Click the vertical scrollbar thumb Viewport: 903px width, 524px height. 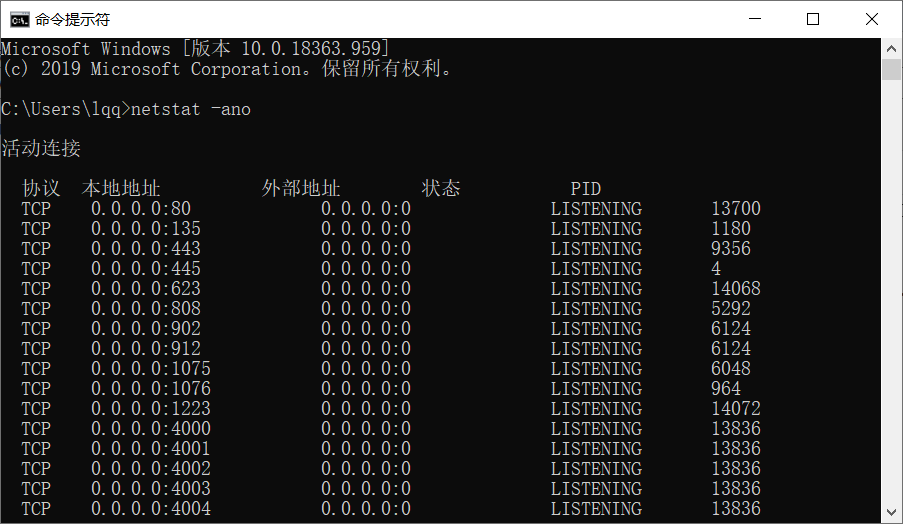(891, 70)
